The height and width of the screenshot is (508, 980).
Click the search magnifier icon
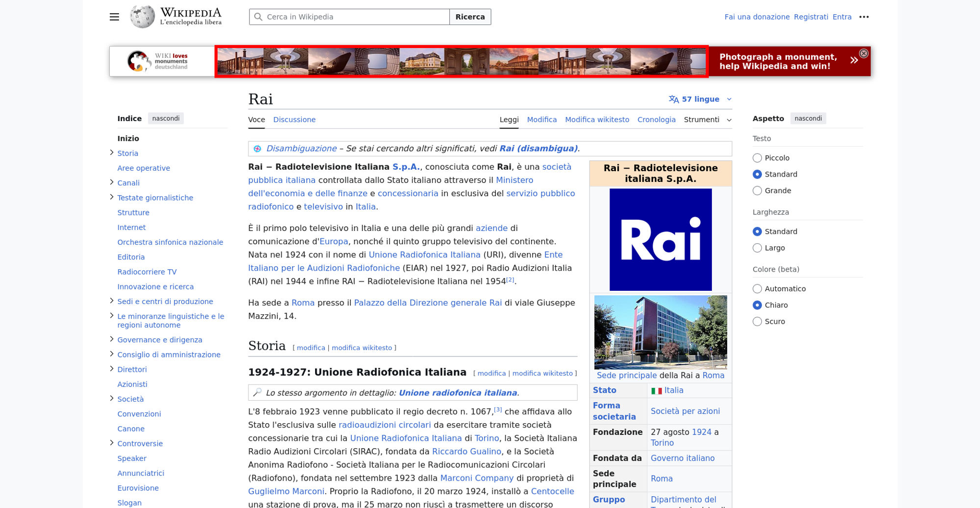(258, 17)
